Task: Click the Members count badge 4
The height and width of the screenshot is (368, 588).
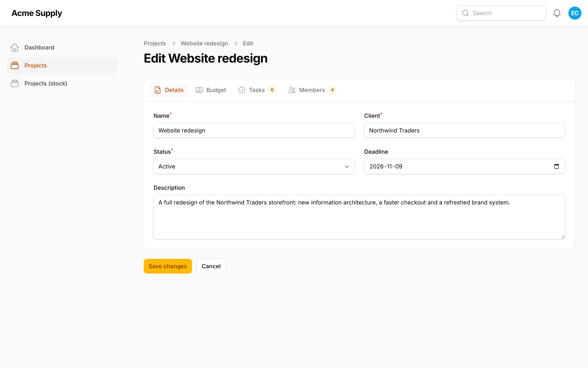Action: [x=332, y=90]
